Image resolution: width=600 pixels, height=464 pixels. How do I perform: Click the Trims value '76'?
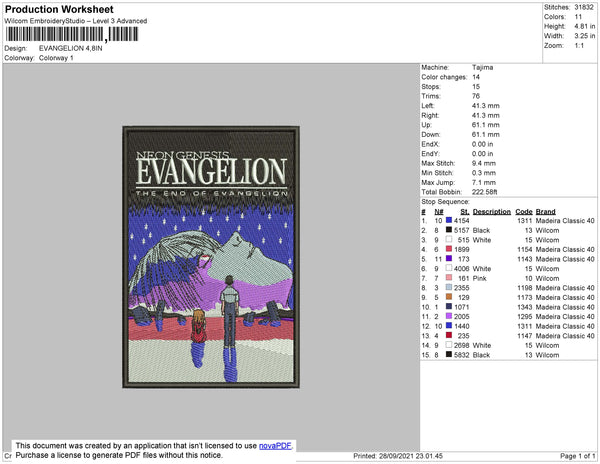(476, 96)
